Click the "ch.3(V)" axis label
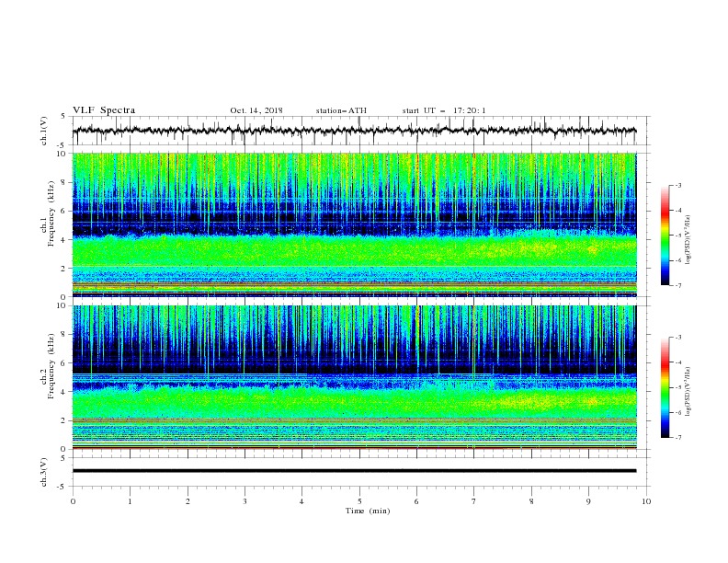 pos(44,472)
